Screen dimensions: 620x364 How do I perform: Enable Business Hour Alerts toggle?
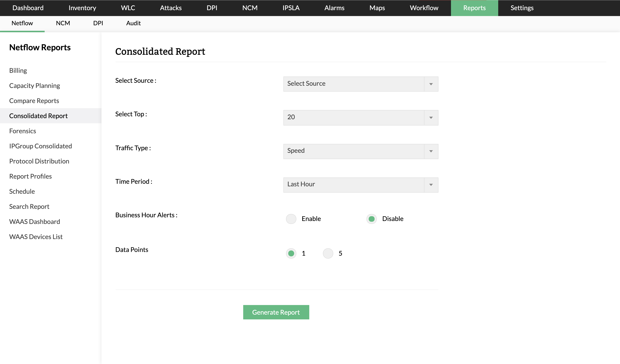[x=291, y=218]
